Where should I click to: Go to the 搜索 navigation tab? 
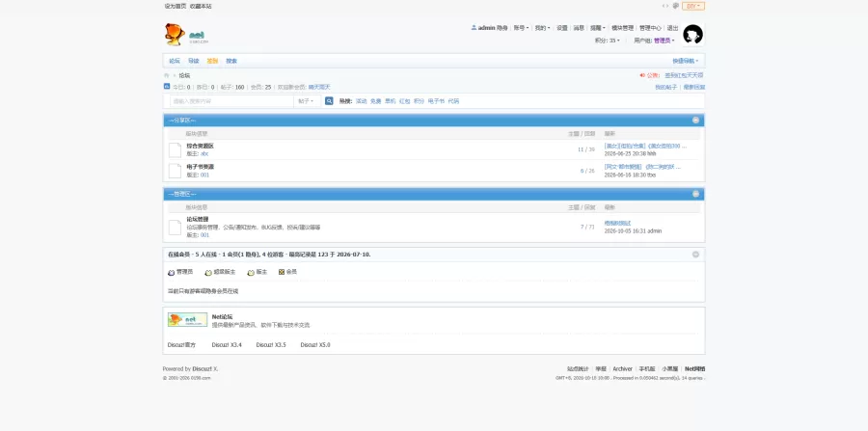[231, 61]
